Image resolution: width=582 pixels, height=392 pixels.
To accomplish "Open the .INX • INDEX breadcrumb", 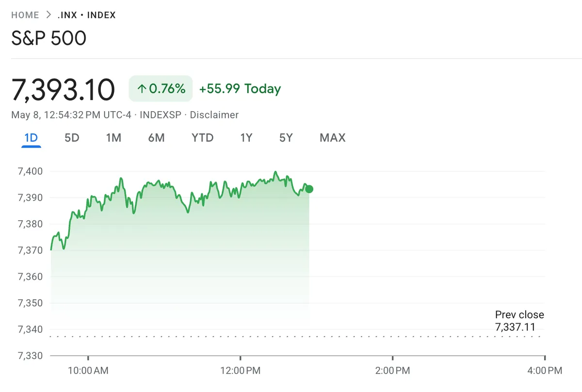I will tap(86, 15).
